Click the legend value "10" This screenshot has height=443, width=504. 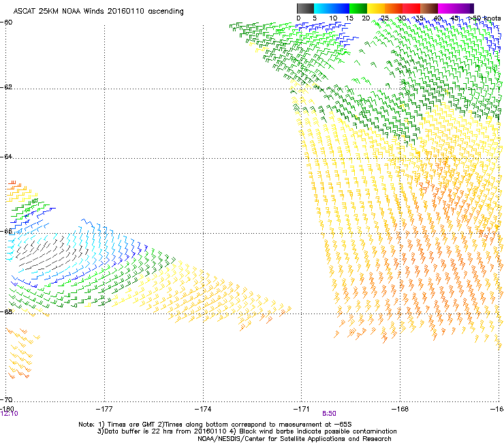[x=333, y=18]
